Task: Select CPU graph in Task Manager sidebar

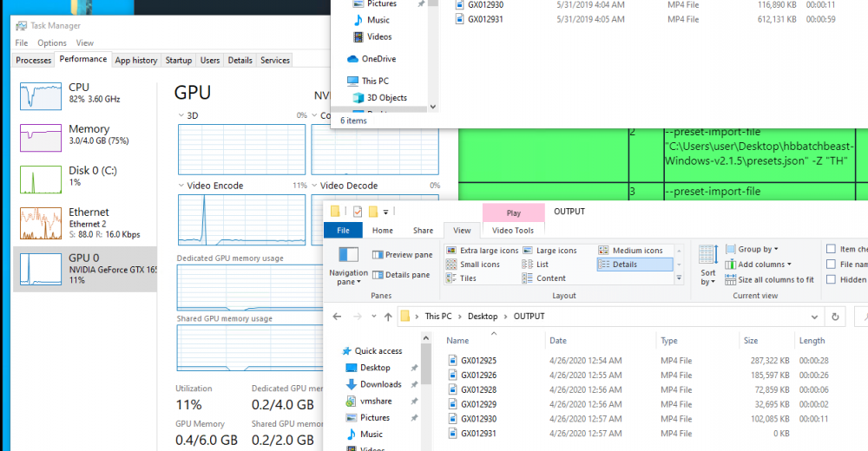Action: [x=41, y=95]
